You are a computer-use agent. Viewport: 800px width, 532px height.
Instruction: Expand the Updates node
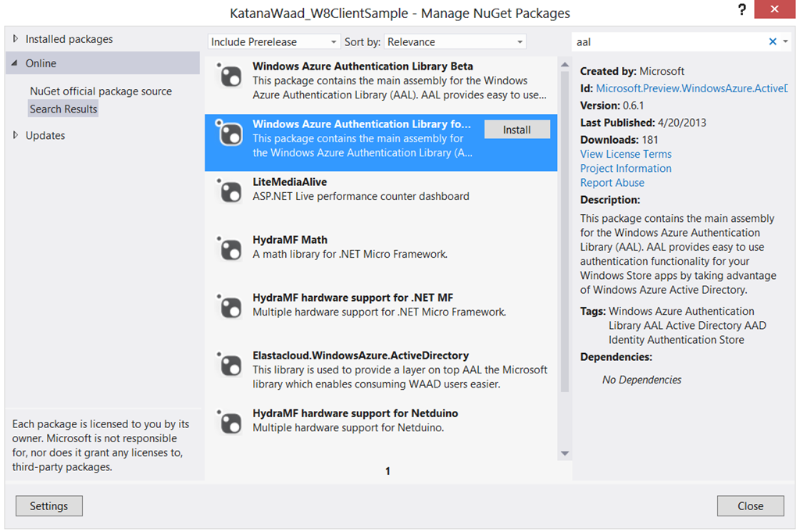pyautogui.click(x=16, y=135)
